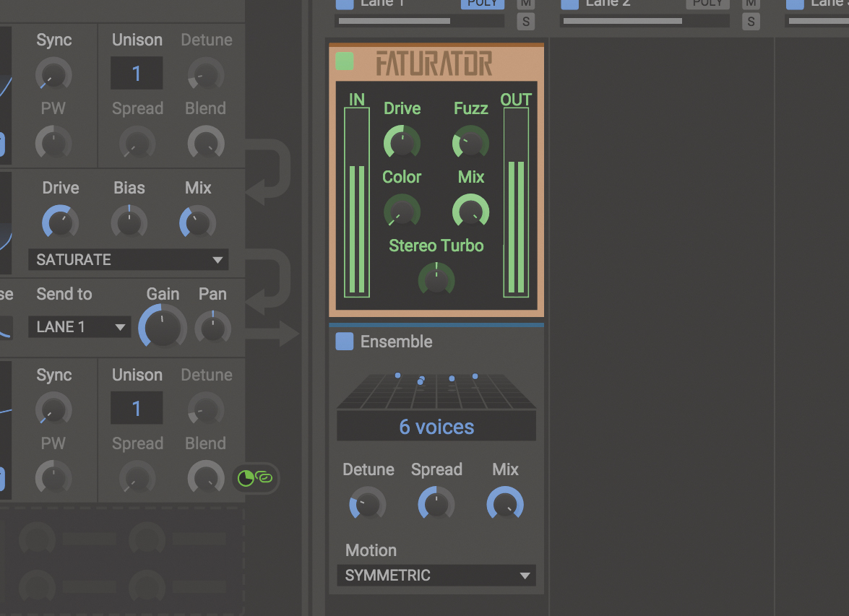Open the SATURATE distortion type dropdown

click(129, 260)
